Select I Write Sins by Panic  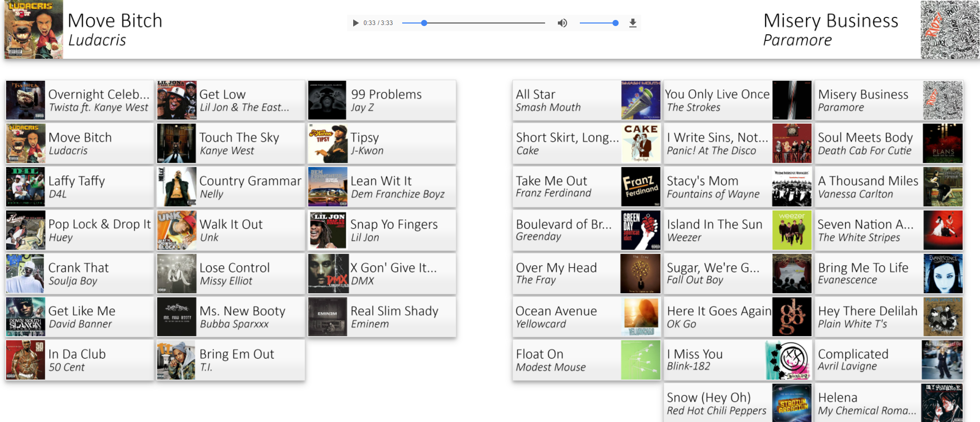pyautogui.click(x=738, y=144)
